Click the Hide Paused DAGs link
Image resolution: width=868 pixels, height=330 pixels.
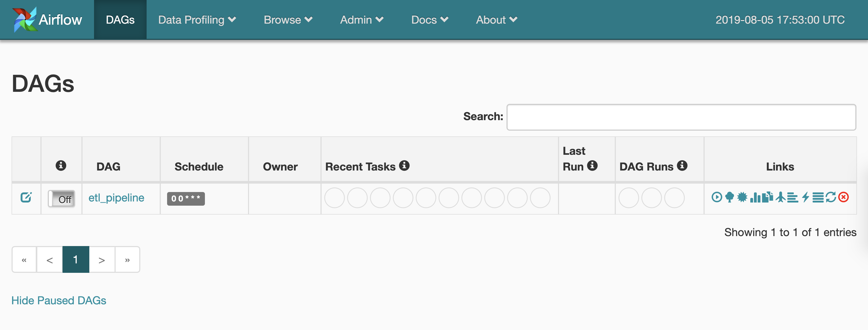[x=59, y=300]
